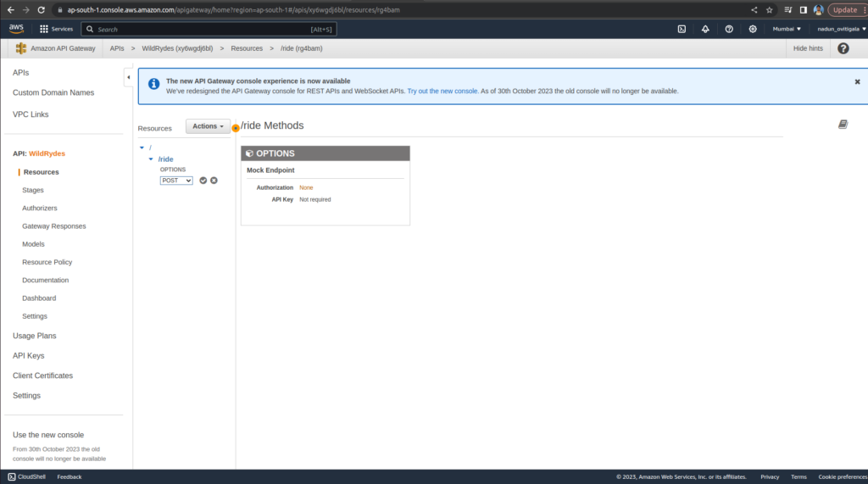Open the POST method select dropdown
This screenshot has width=868, height=484.
click(176, 181)
